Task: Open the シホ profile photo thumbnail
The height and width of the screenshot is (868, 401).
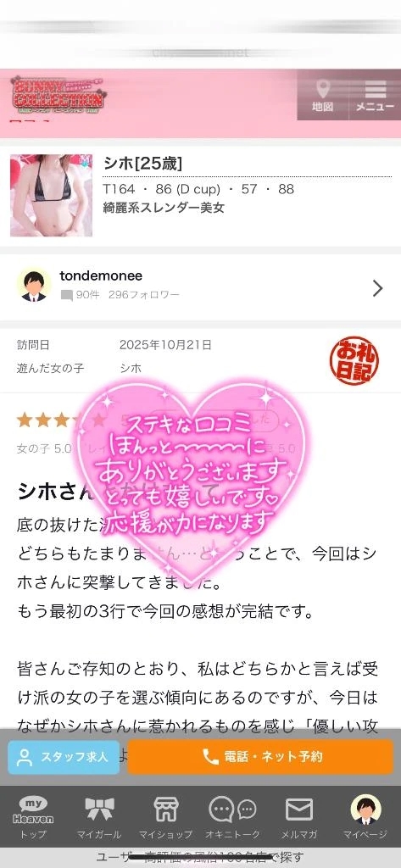Action: coord(52,195)
